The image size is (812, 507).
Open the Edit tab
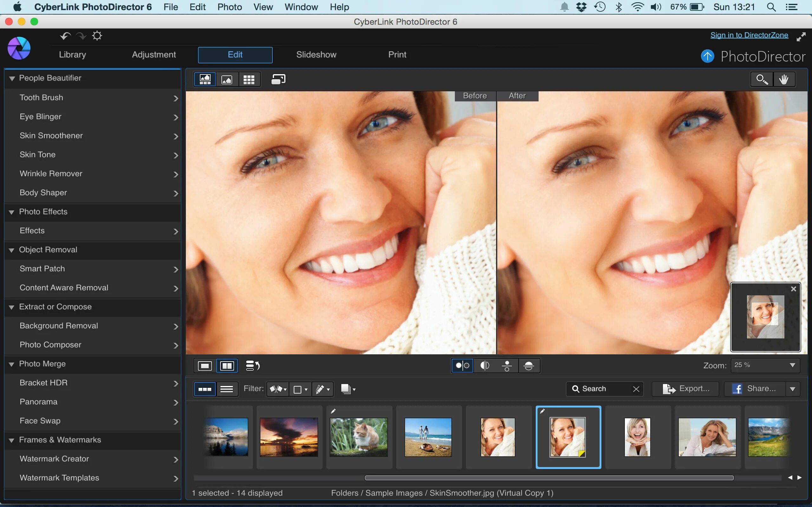tap(235, 54)
